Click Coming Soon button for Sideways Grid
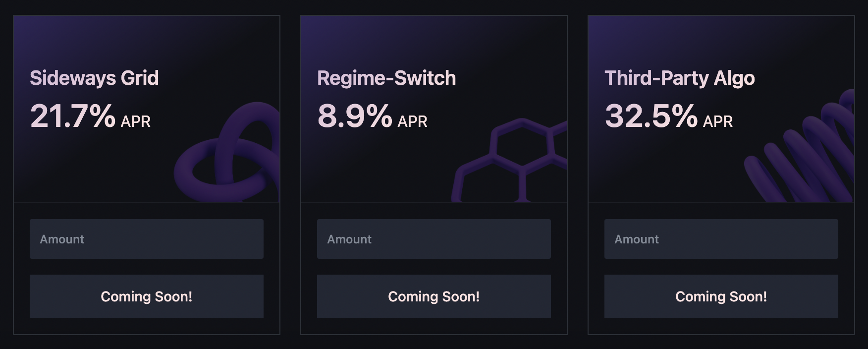This screenshot has height=349, width=868. 147,296
